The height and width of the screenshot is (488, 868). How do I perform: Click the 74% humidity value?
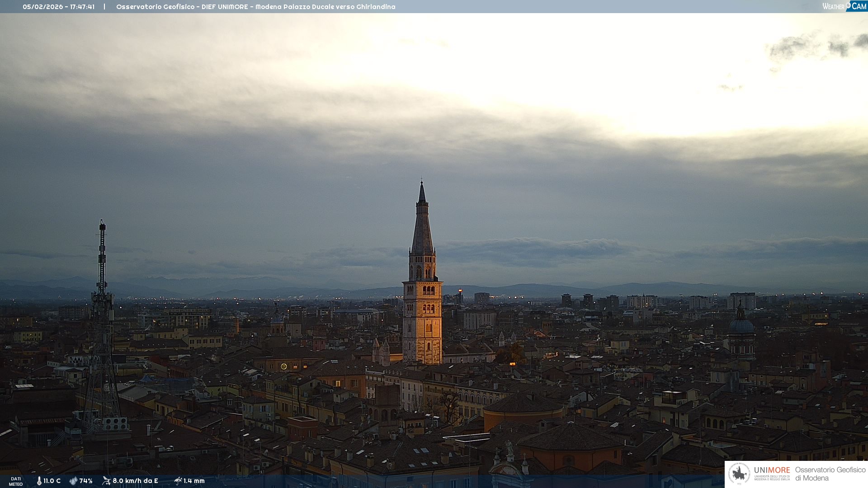[86, 481]
